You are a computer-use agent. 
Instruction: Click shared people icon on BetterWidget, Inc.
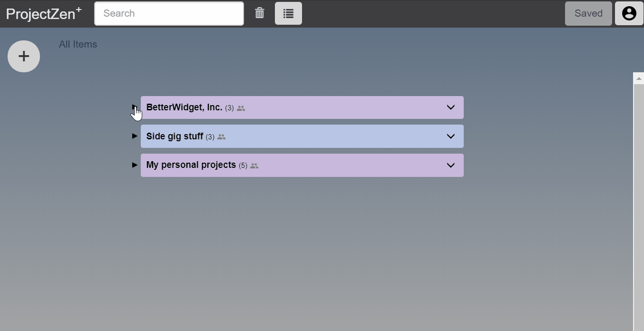click(241, 108)
